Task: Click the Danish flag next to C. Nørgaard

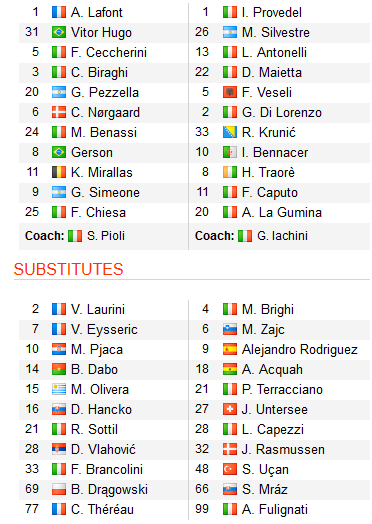Action: (59, 113)
